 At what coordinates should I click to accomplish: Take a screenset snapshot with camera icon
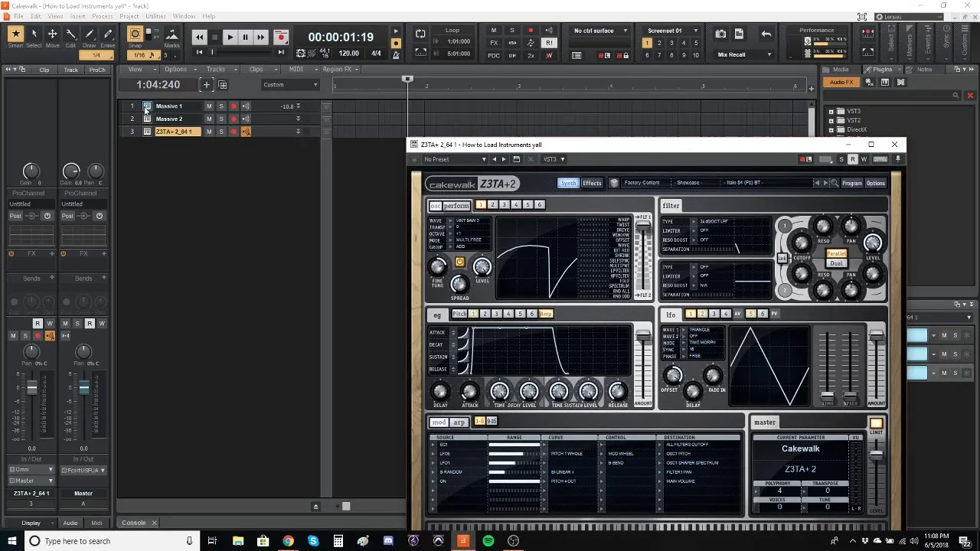[x=720, y=34]
